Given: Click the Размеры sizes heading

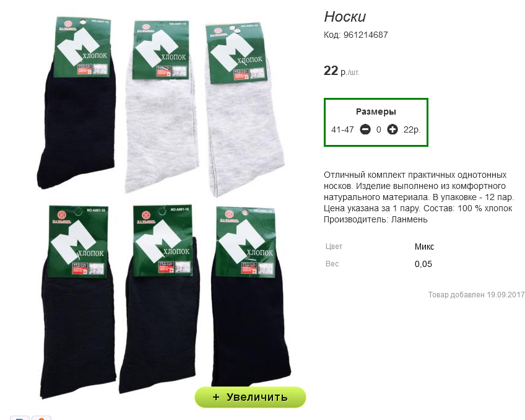Looking at the screenshot, I should coord(376,112).
